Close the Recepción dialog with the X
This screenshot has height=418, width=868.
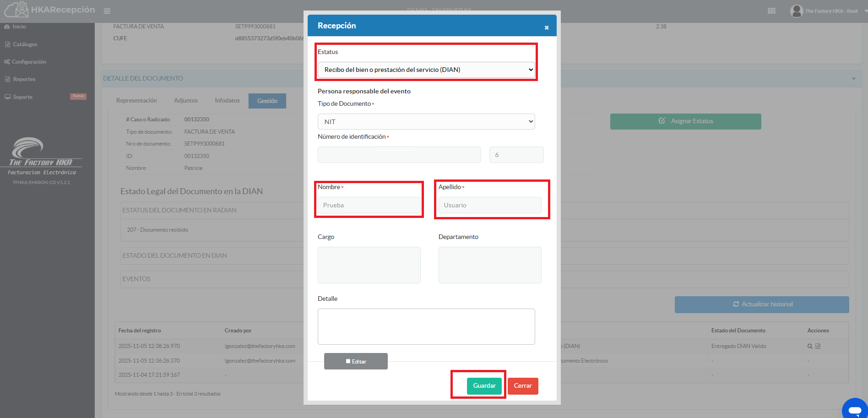pyautogui.click(x=546, y=28)
